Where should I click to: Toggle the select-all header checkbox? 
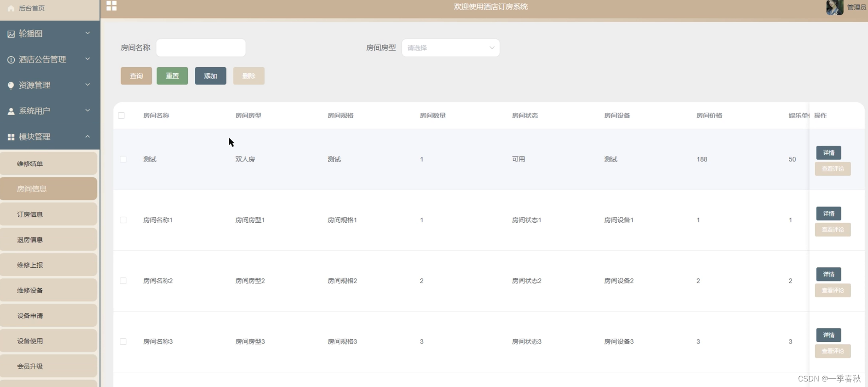click(122, 116)
